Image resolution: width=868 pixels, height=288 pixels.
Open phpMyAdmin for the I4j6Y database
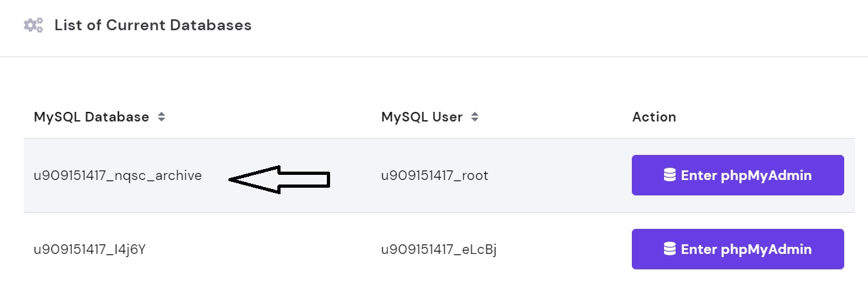pos(737,249)
